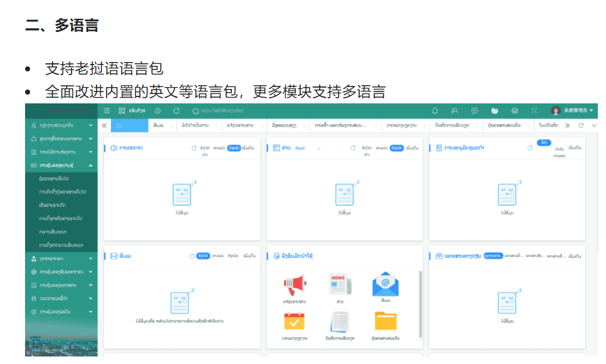Select highlighted filter pill in email panel
Screen dimensions: 606x364
(203, 256)
